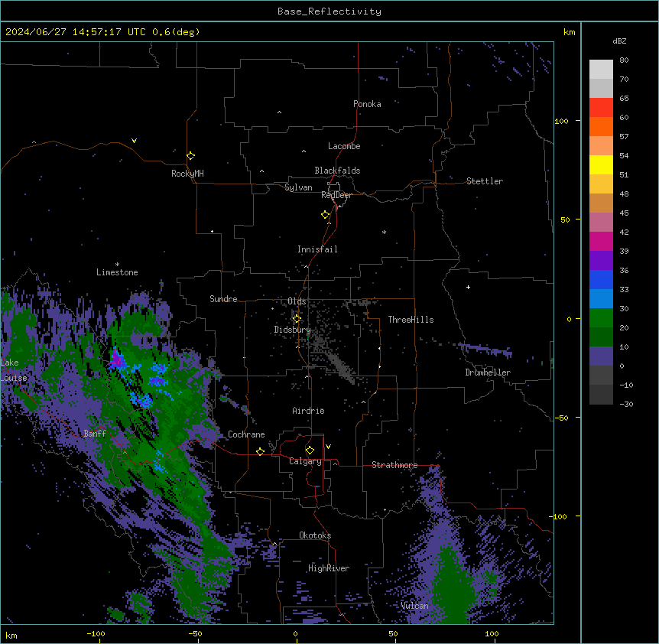
Task: Click the yellow station marker south of RedDeer
Action: (325, 215)
